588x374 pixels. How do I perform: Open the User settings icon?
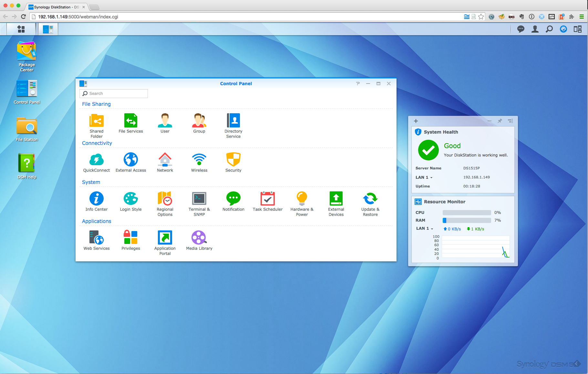coord(165,123)
